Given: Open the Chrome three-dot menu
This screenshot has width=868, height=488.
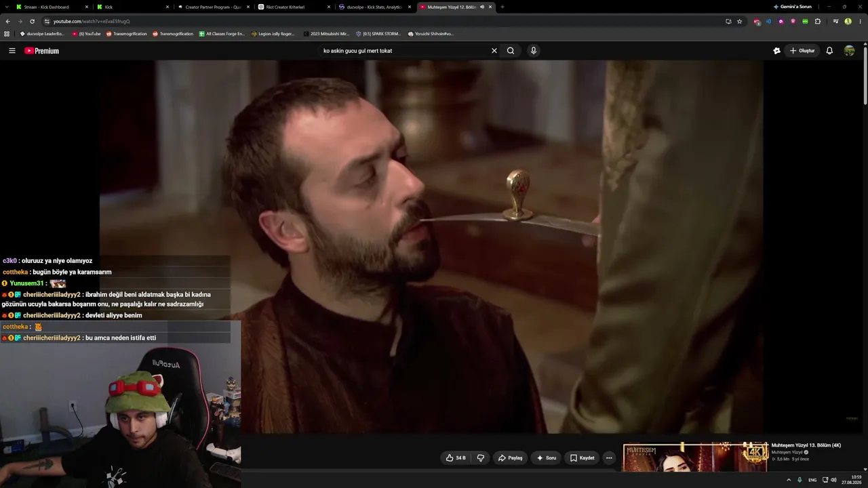Looking at the screenshot, I should [x=859, y=21].
